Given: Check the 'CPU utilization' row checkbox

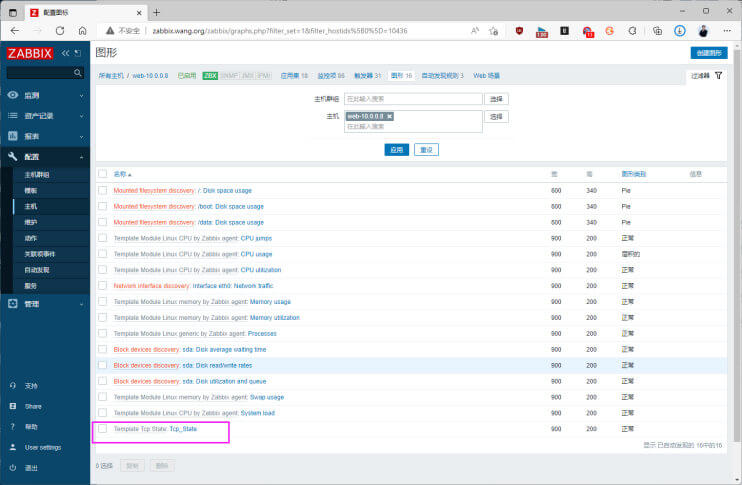Looking at the screenshot, I should pos(102,270).
